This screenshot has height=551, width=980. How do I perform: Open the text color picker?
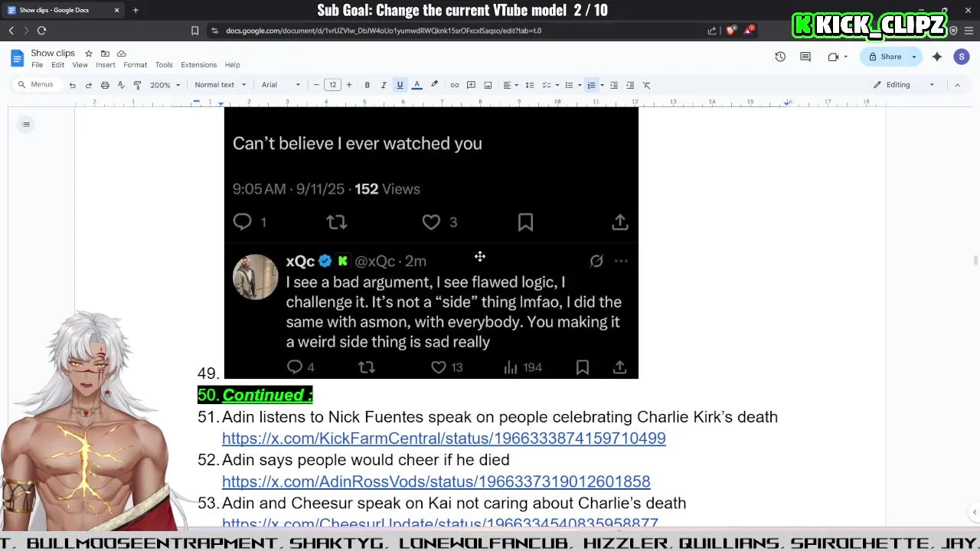(416, 85)
